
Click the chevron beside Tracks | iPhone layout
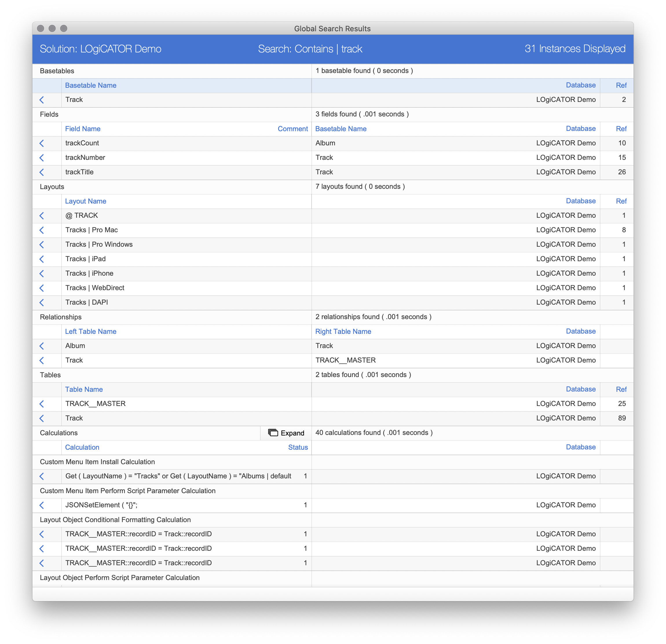pyautogui.click(x=42, y=273)
